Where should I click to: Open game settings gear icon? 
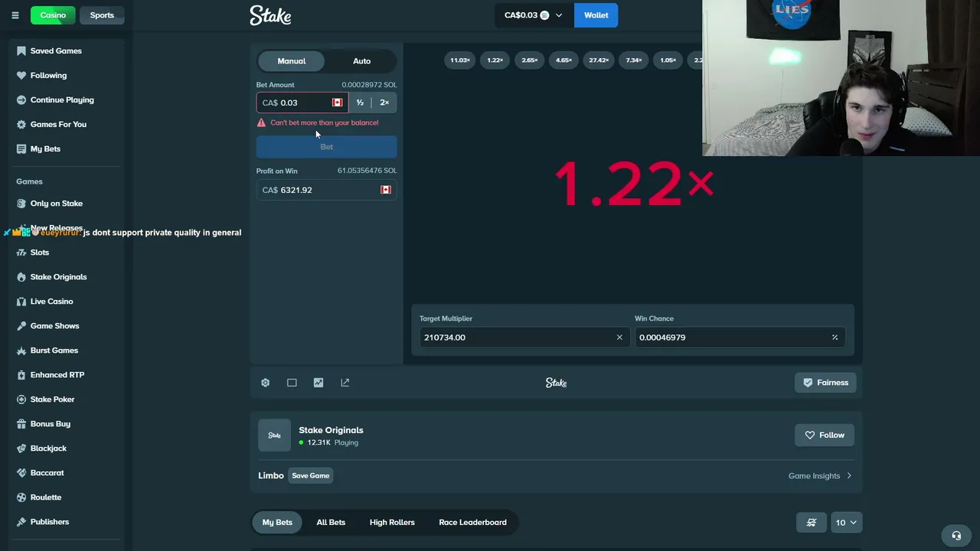point(265,383)
